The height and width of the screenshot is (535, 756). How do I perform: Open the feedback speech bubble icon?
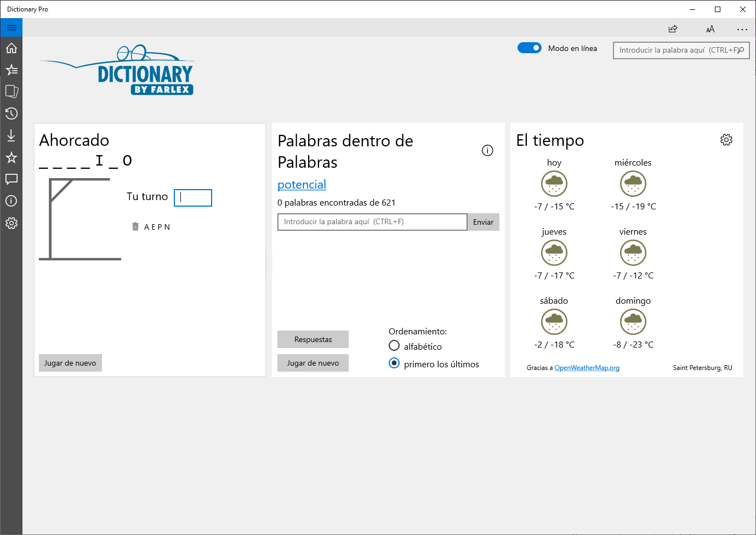coord(12,179)
